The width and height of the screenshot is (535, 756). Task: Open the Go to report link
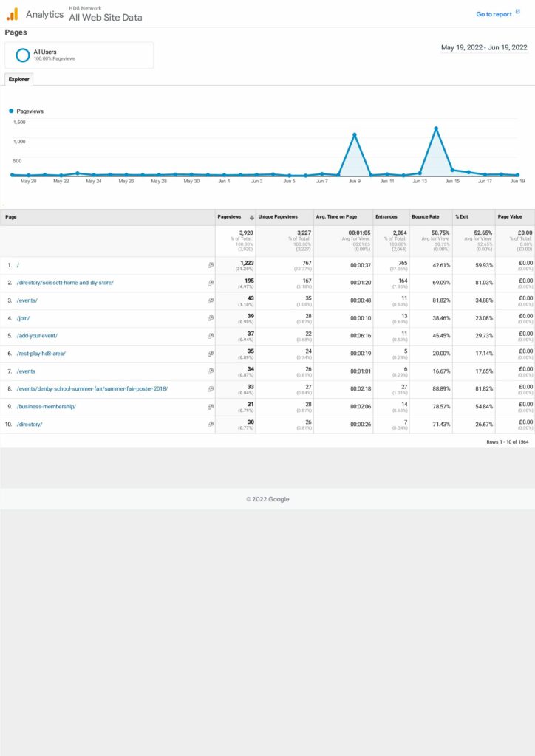[x=493, y=14]
